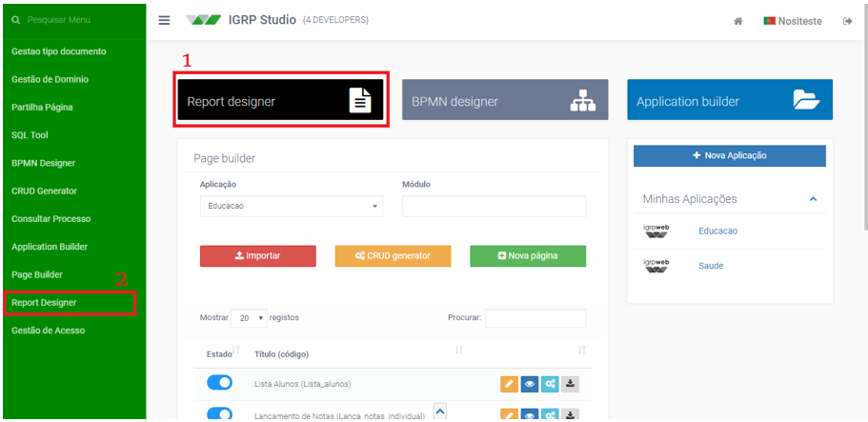Sort the last table column

click(x=581, y=350)
